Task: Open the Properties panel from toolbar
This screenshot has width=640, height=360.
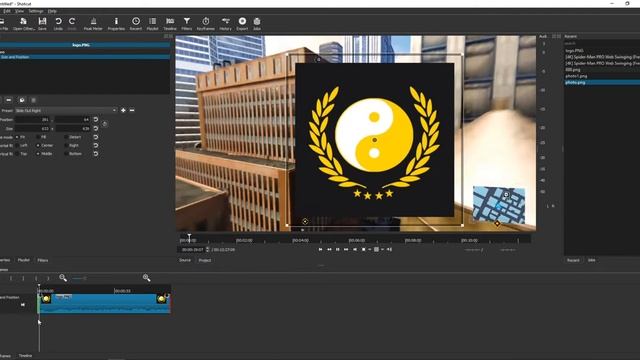Action: point(116,24)
